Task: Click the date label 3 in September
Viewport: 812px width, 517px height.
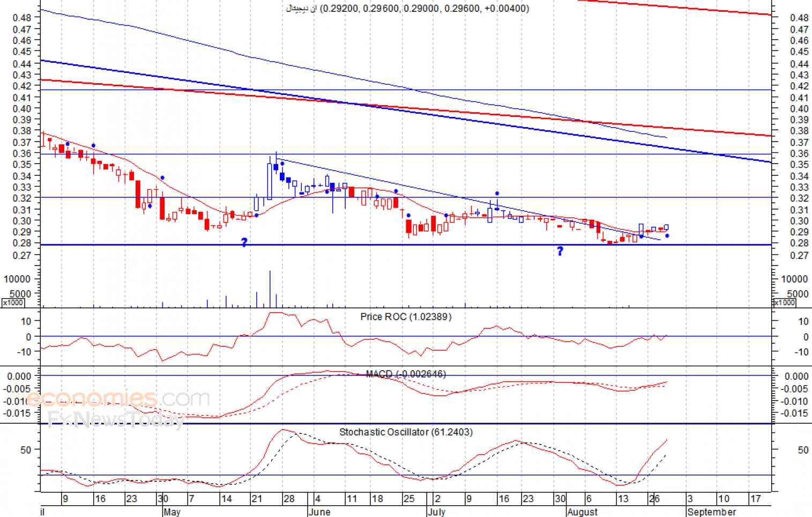Action: [690, 499]
